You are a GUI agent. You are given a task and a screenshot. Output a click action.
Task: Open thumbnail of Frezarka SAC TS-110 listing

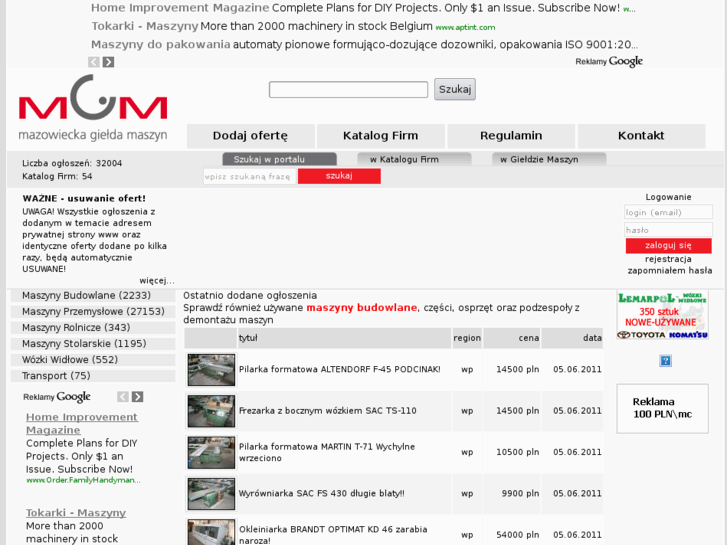coord(211,410)
